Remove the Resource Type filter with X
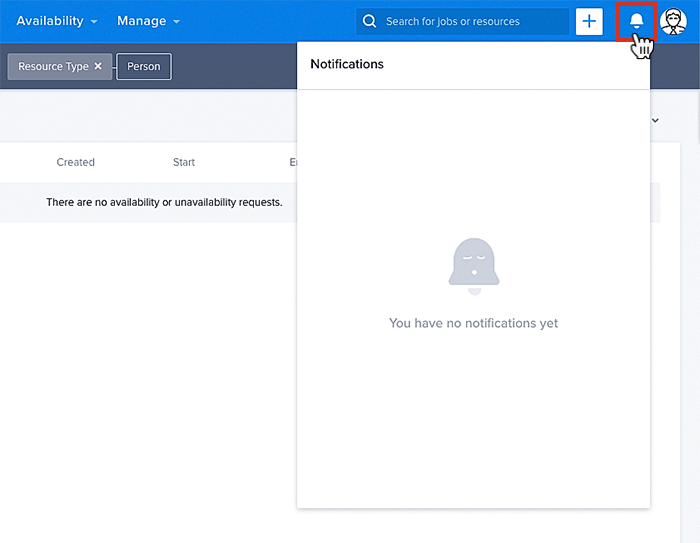Viewport: 700px width, 543px height. tap(98, 67)
